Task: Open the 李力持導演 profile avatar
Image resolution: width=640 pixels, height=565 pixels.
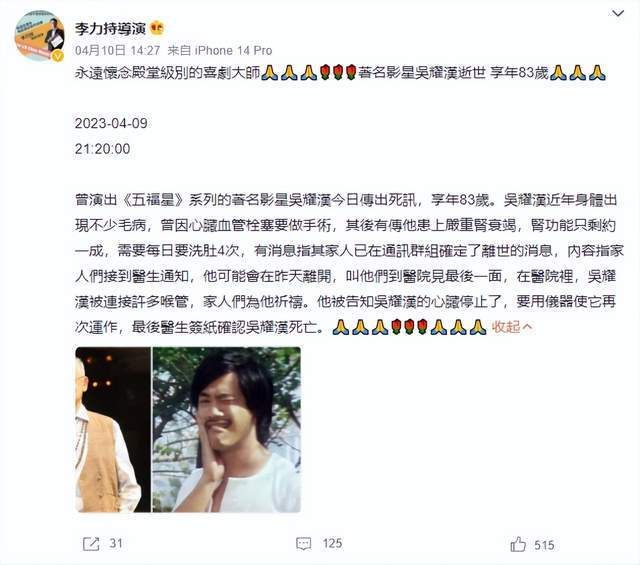Action: (39, 36)
